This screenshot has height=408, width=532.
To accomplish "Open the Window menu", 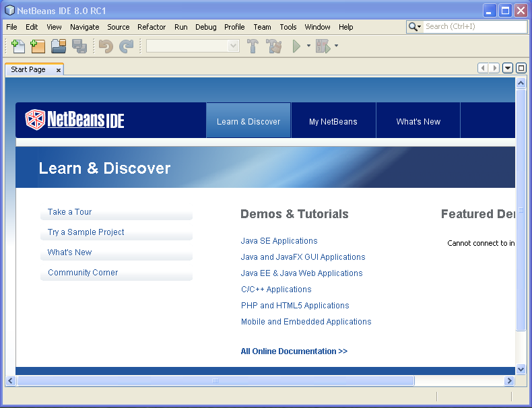I will tap(317, 27).
